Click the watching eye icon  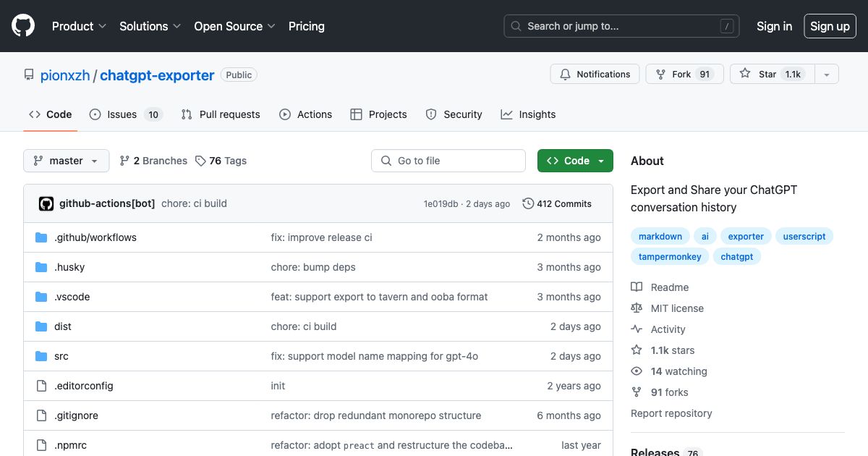click(x=637, y=371)
